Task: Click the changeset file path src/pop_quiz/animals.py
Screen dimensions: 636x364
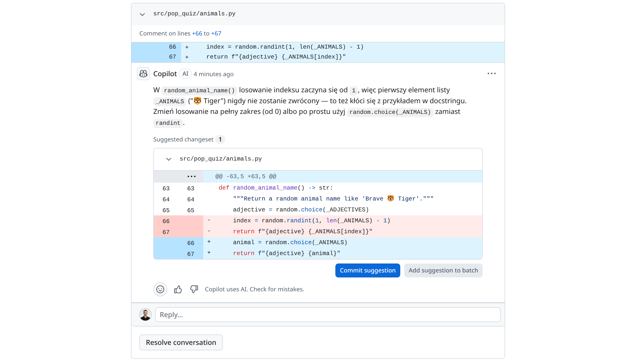Action: [221, 159]
